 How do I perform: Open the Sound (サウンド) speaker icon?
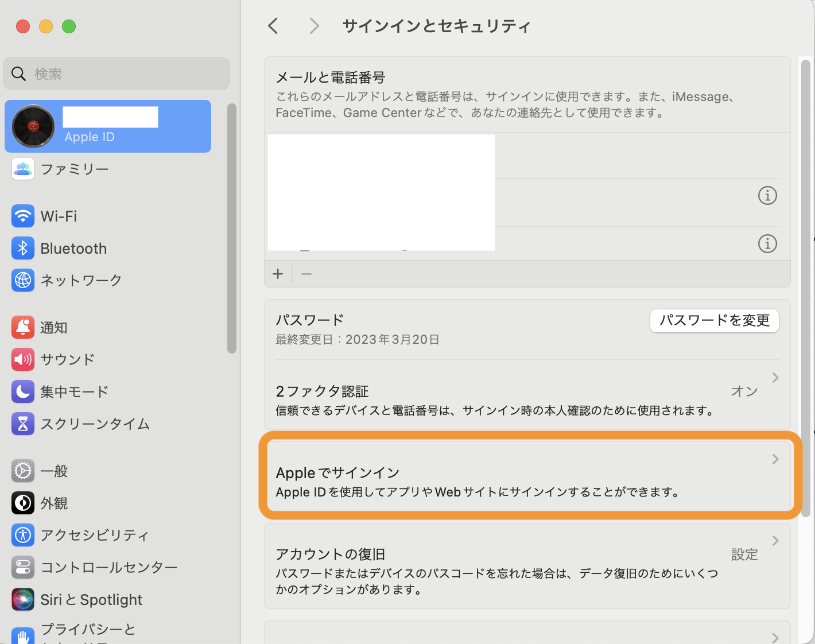(x=23, y=359)
